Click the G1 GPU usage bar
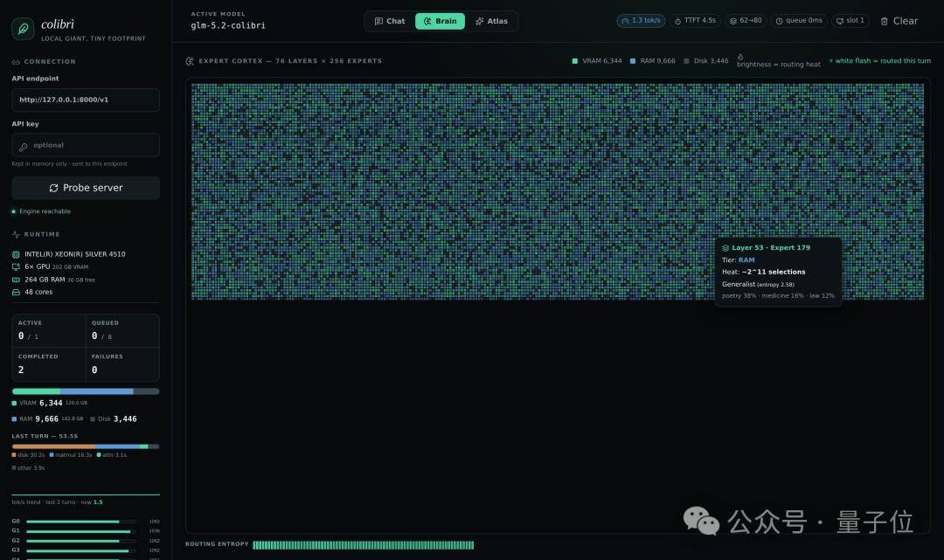This screenshot has width=944, height=560. [x=80, y=531]
